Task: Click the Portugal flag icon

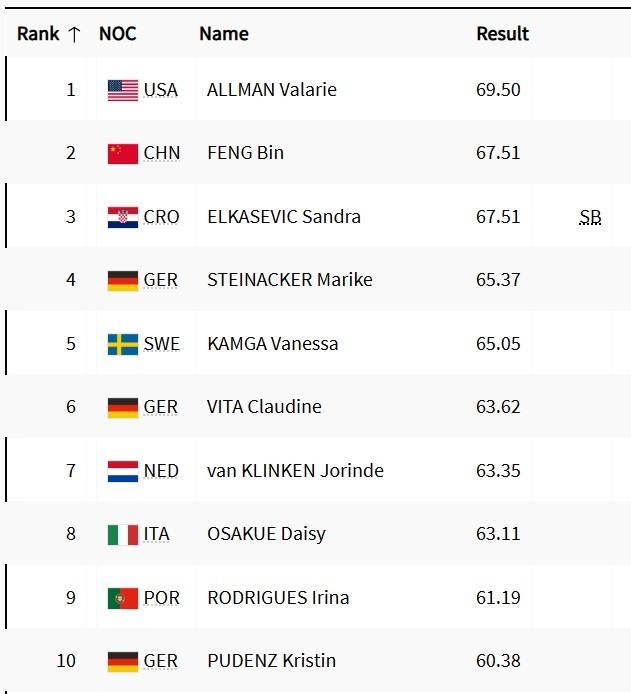Action: [122, 598]
